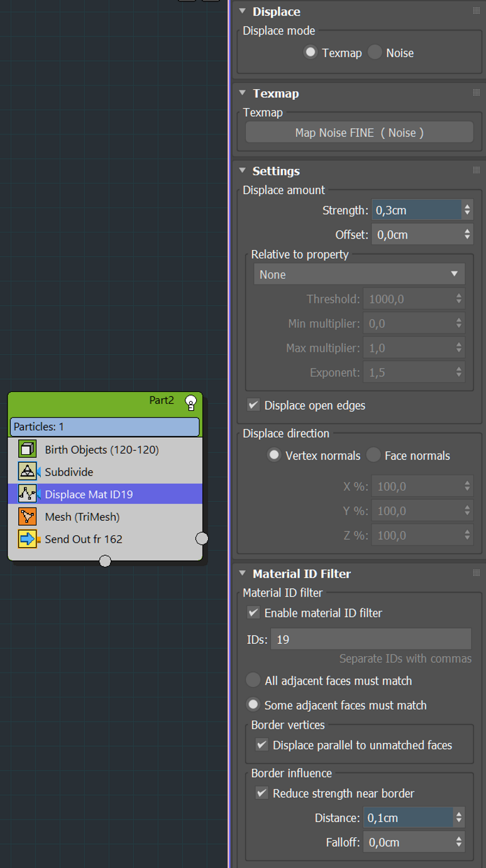This screenshot has height=868, width=486.
Task: Click the Send Out fr 162 arrow icon
Action: (x=27, y=539)
